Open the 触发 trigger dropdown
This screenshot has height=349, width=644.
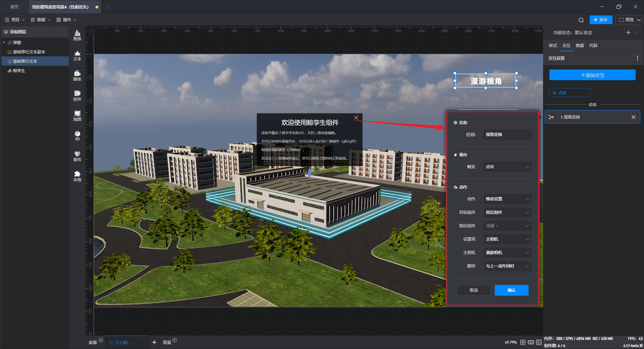(507, 167)
